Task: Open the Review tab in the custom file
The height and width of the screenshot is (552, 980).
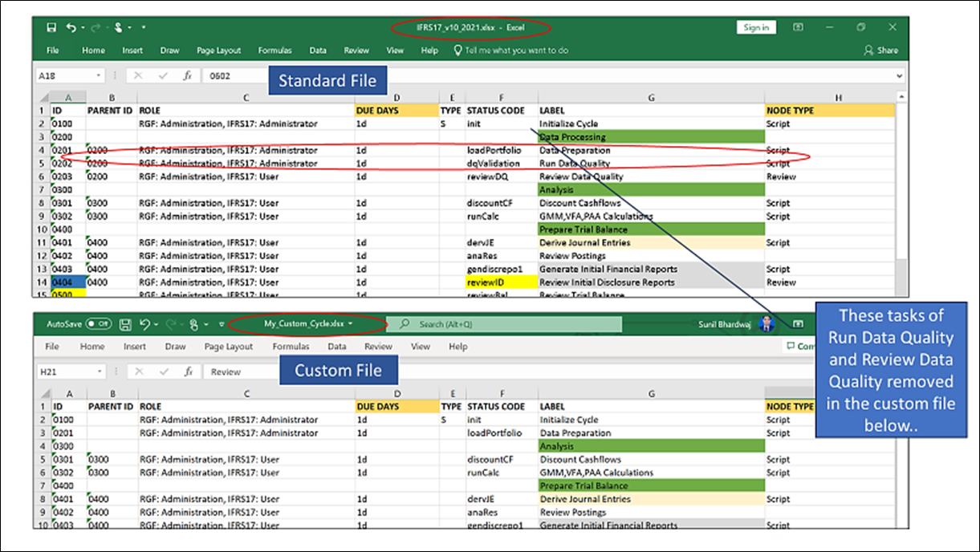Action: 377,346
